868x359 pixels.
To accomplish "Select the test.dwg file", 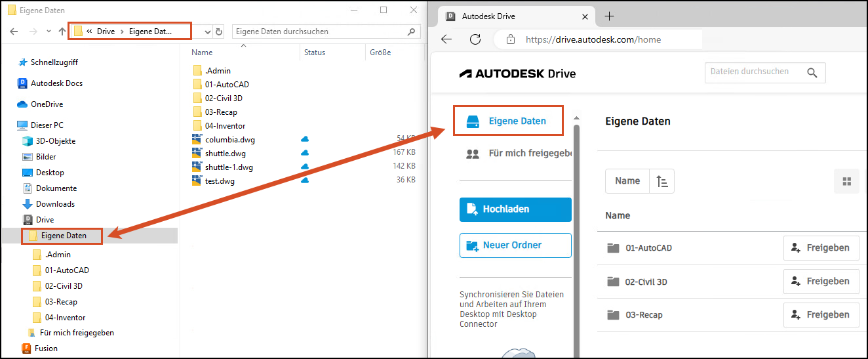I will pyautogui.click(x=213, y=181).
